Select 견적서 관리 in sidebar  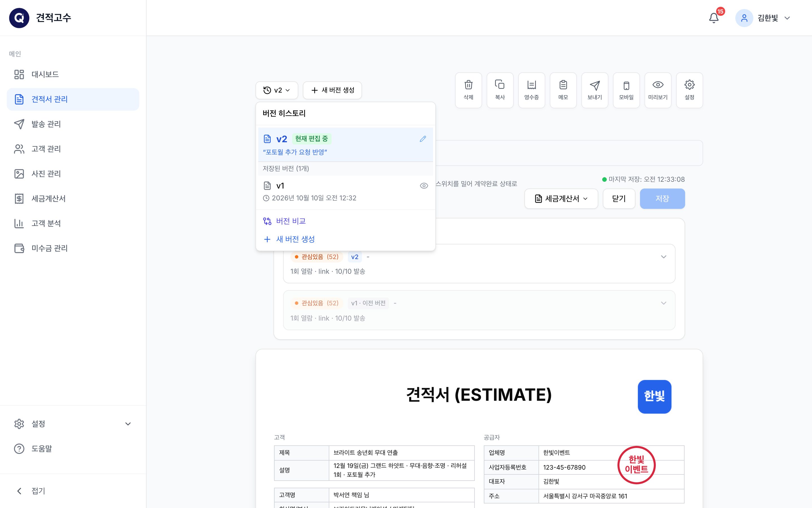pos(73,99)
